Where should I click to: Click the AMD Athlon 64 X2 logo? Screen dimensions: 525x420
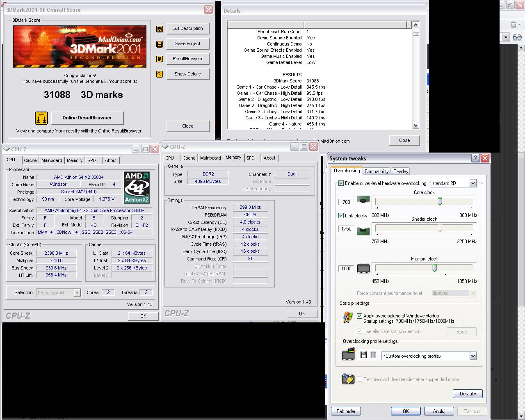click(x=137, y=187)
